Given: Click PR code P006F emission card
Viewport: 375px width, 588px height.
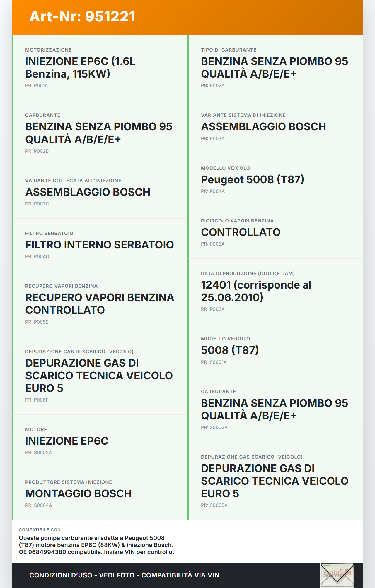Looking at the screenshot, I should (37, 400).
